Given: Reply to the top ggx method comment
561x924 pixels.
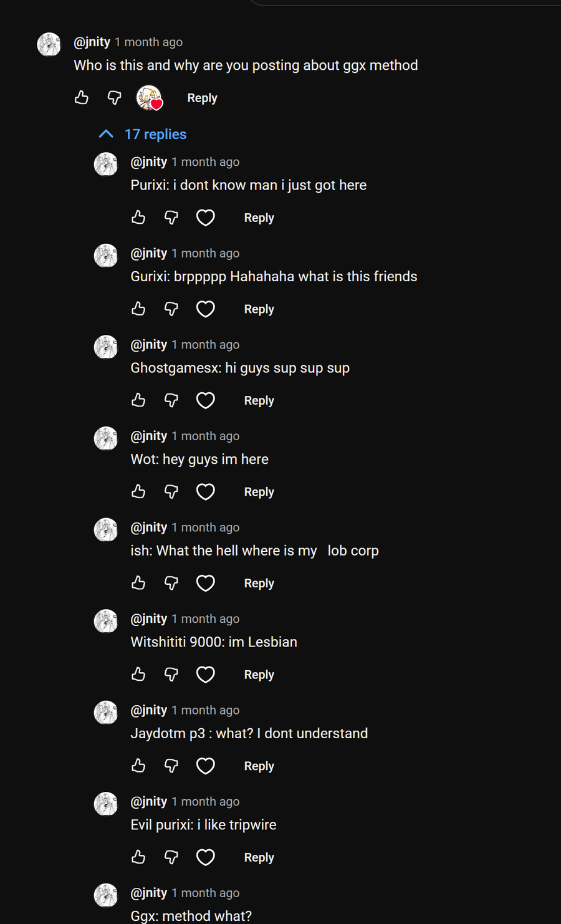Looking at the screenshot, I should (202, 98).
